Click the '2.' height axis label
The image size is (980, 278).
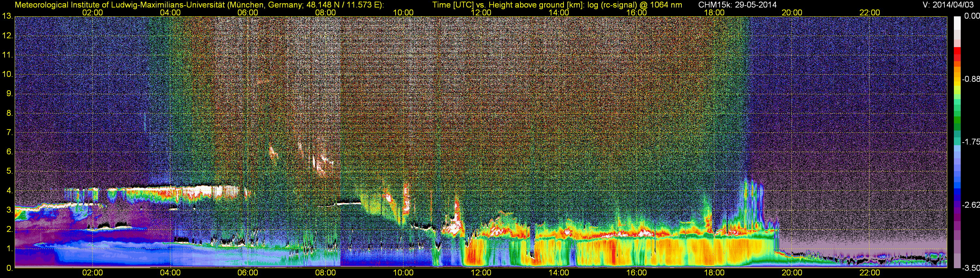[x=9, y=229]
